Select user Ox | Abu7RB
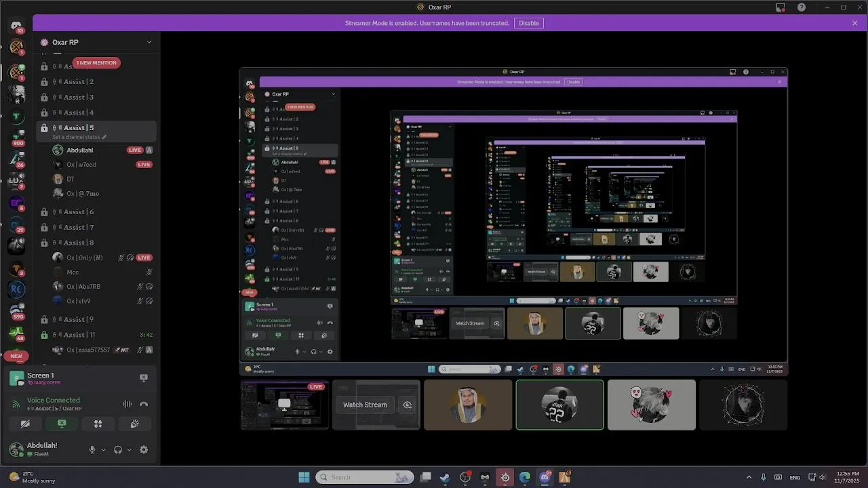The image size is (868, 488). [103, 287]
